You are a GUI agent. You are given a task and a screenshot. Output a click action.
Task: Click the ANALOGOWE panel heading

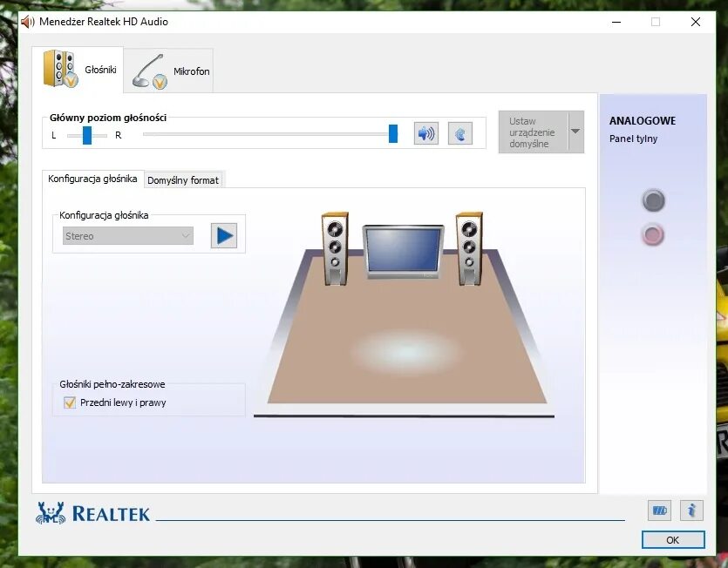(643, 120)
